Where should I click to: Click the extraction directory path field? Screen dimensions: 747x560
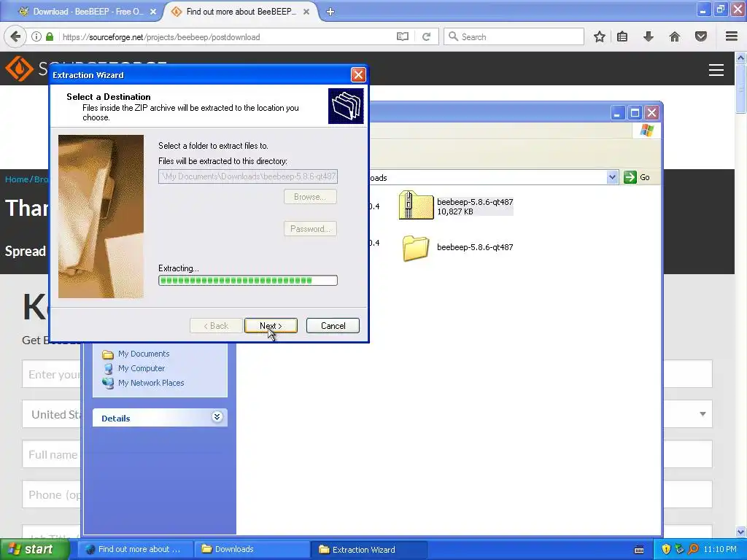point(248,176)
